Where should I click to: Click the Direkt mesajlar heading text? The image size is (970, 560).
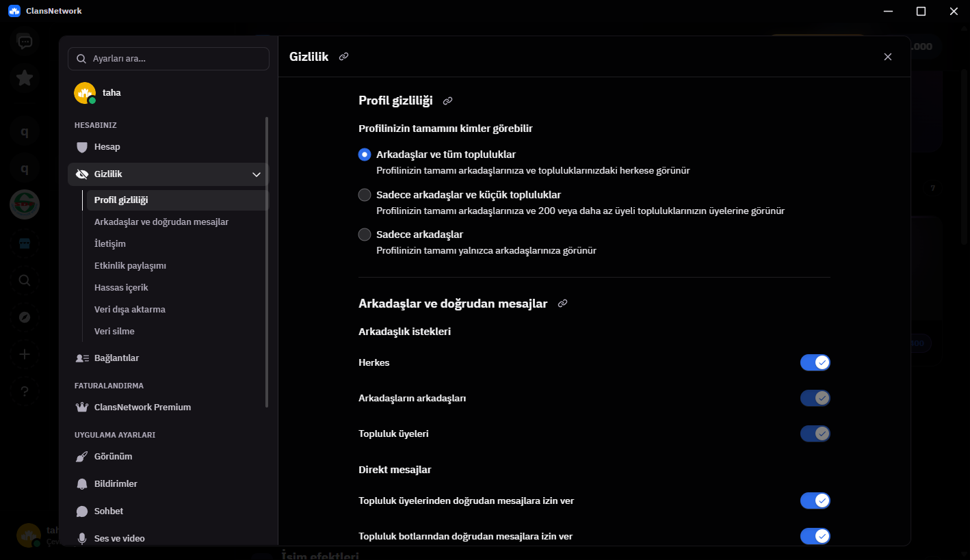tap(395, 470)
